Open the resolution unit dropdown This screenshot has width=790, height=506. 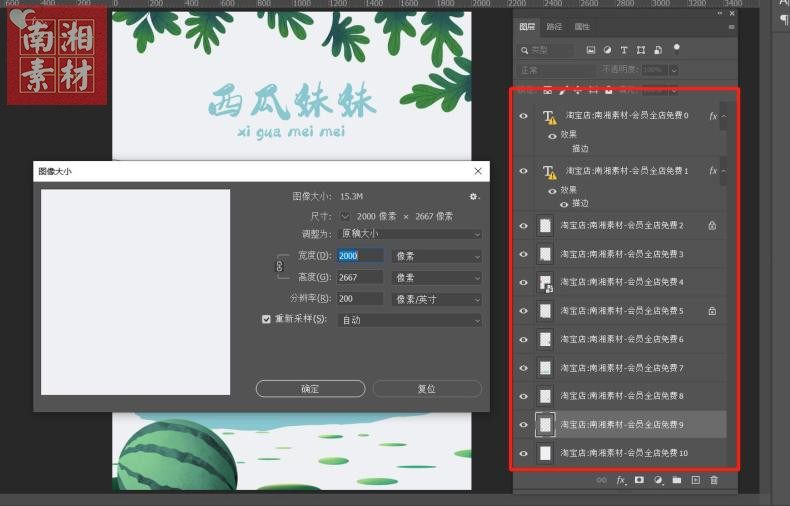tap(437, 299)
